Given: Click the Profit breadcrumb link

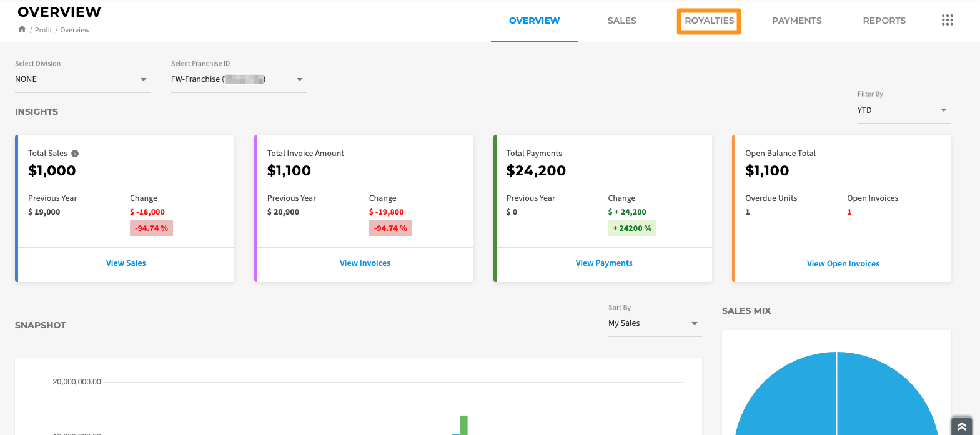Looking at the screenshot, I should click(x=44, y=30).
